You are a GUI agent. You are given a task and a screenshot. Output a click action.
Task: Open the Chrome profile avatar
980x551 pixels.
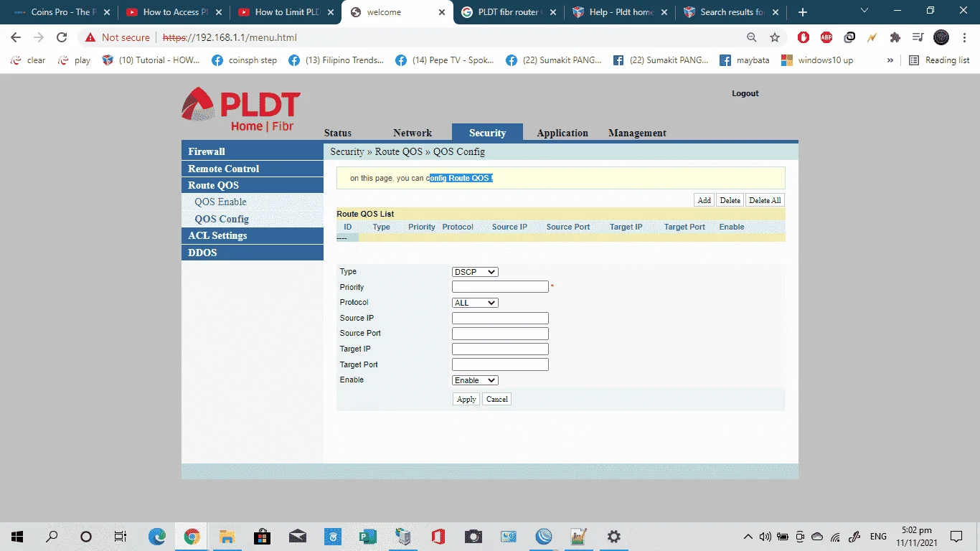click(x=941, y=37)
